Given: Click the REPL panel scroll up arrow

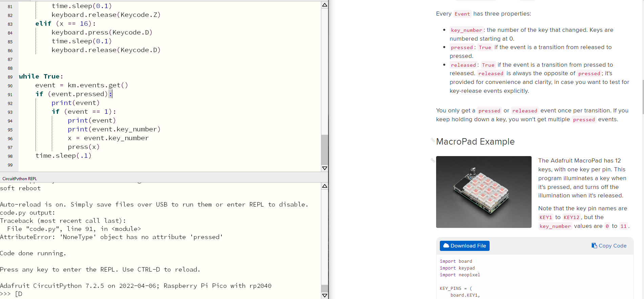Looking at the screenshot, I should (325, 186).
